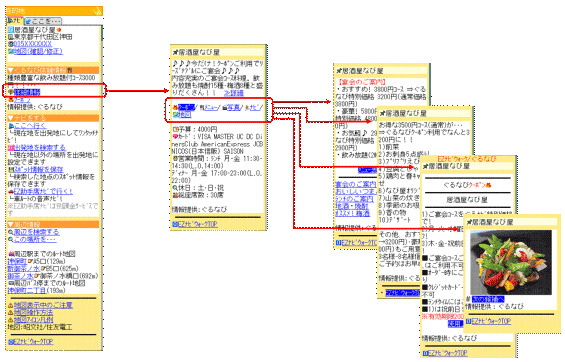
Task: Open the オススメ!梅酒 link in menu screen
Action: [x=352, y=214]
